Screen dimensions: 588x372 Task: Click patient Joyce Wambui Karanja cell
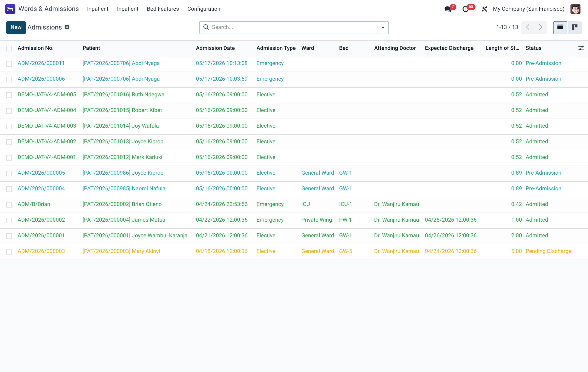[x=135, y=235]
